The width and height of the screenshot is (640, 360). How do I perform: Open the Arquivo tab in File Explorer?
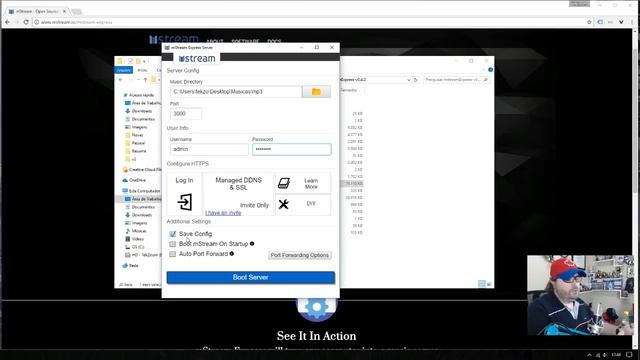pyautogui.click(x=124, y=70)
